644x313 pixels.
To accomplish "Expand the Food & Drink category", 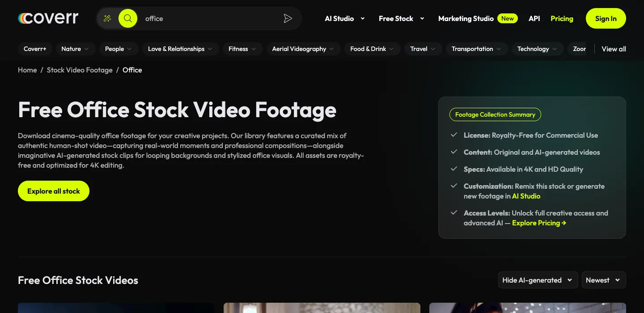I will click(x=372, y=49).
